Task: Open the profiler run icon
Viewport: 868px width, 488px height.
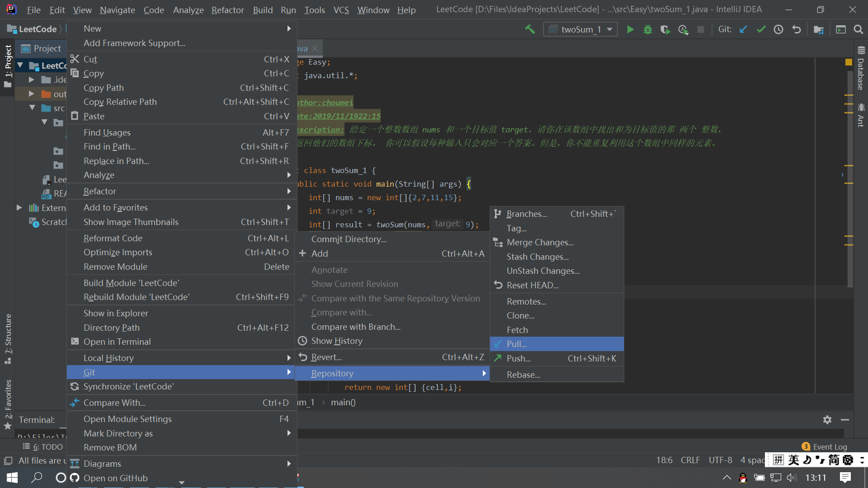Action: (x=683, y=29)
